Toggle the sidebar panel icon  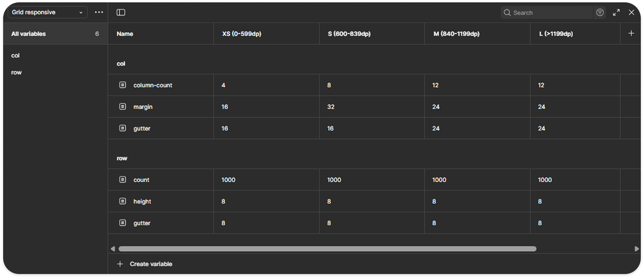pos(121,12)
